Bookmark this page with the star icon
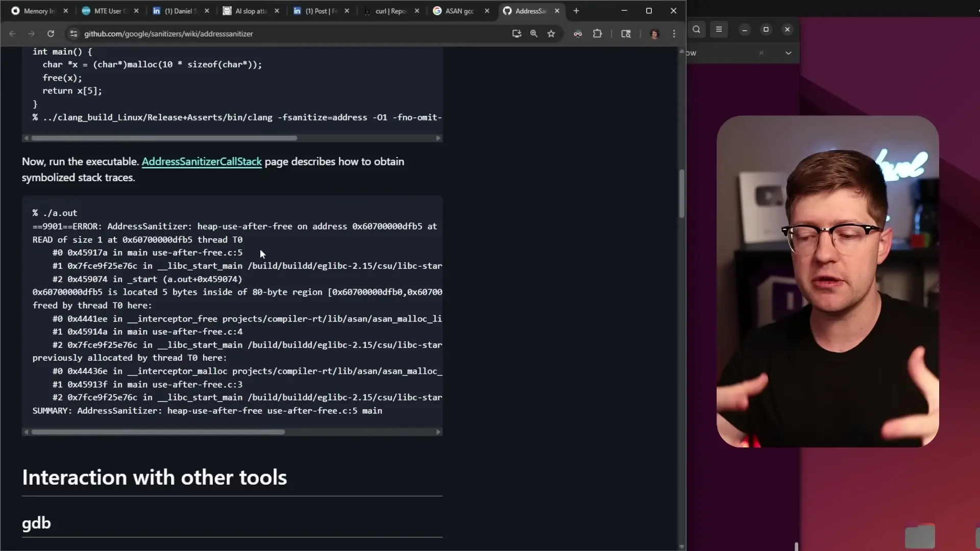Viewport: 980px width, 551px height. coord(551,34)
